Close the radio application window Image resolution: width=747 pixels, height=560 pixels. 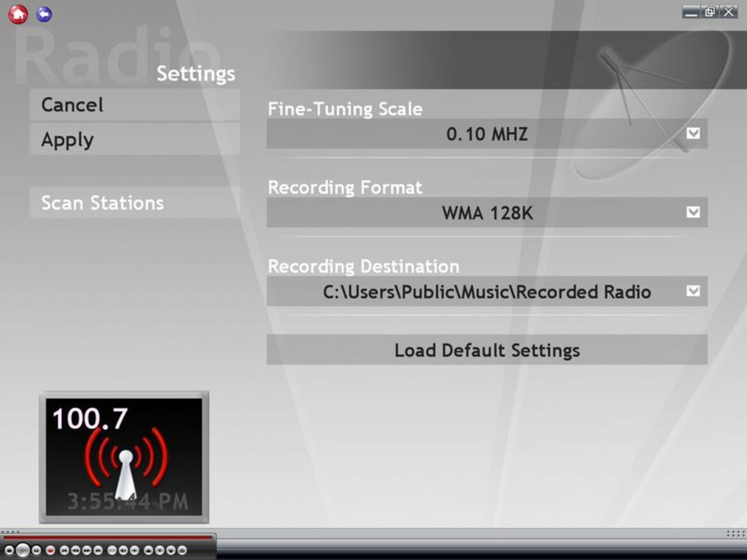[729, 12]
